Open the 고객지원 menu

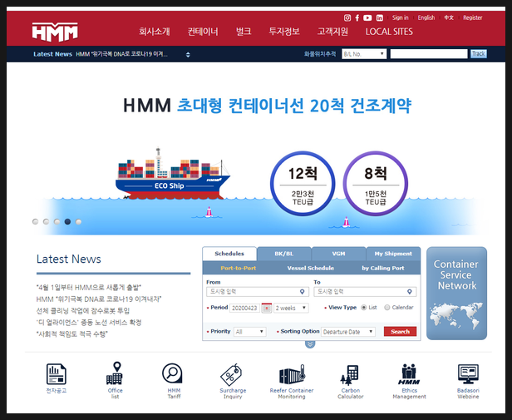332,32
